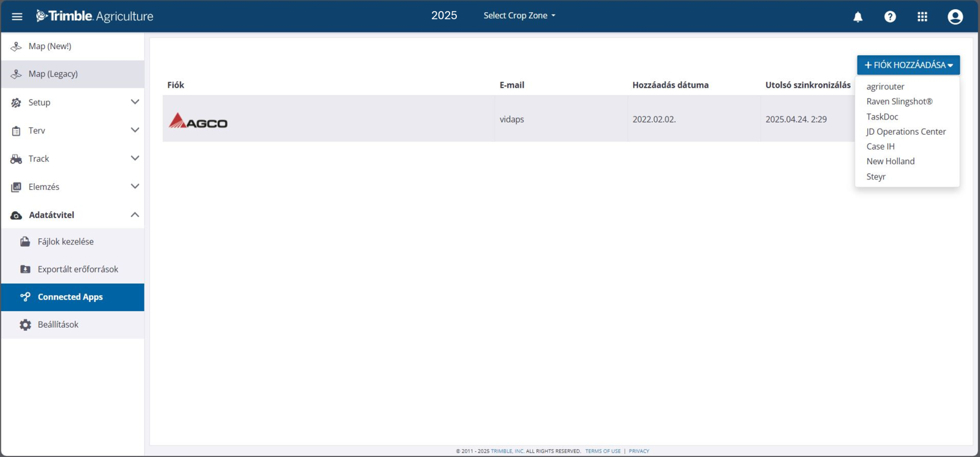Screen dimensions: 980x457
Task: Expand the Setup section chevron
Action: tap(135, 102)
